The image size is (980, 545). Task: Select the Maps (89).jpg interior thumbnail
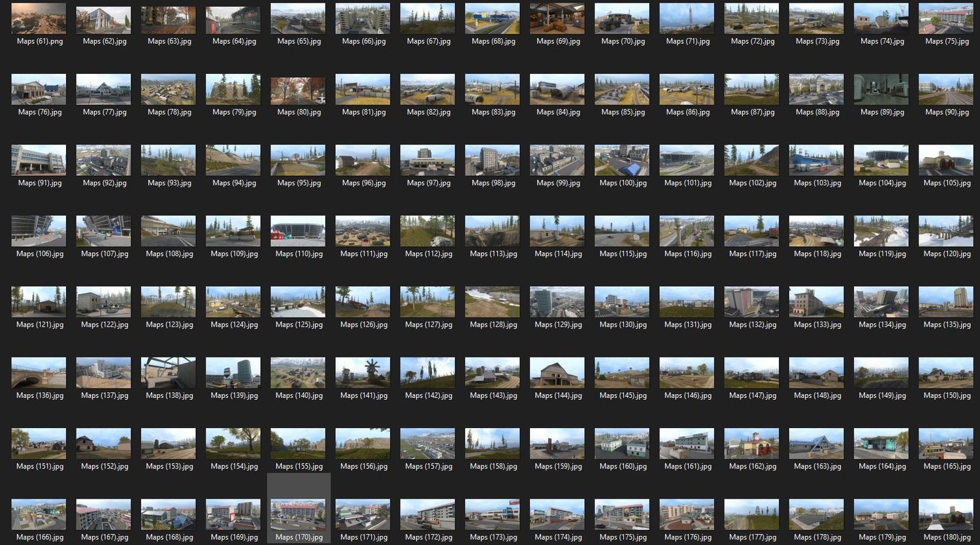881,90
